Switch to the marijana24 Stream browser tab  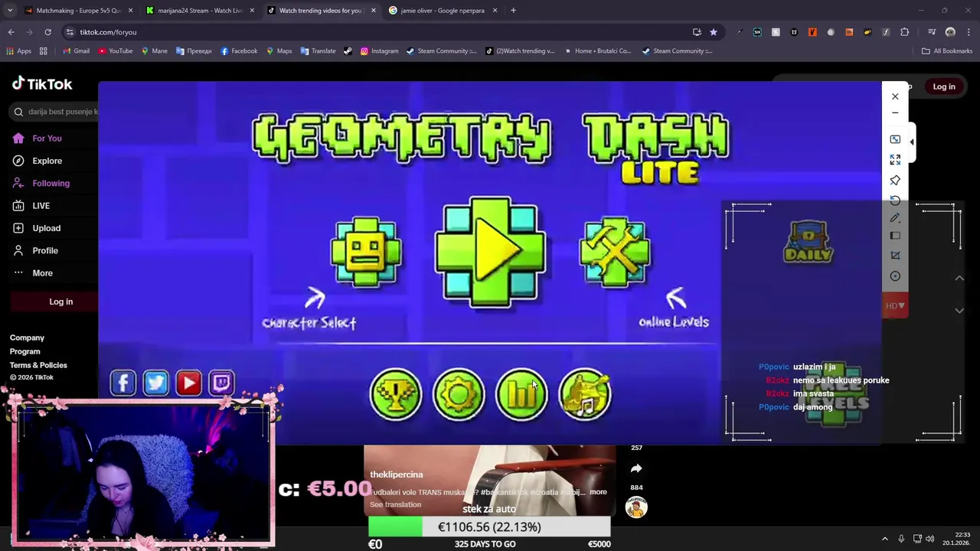pos(200,11)
